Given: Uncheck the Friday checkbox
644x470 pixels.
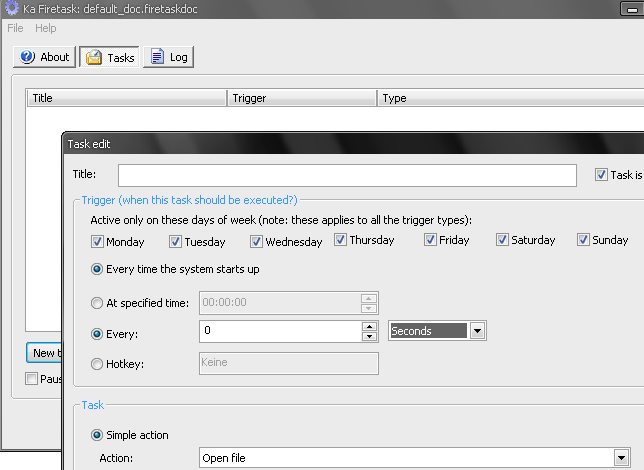Looking at the screenshot, I should (x=430, y=240).
